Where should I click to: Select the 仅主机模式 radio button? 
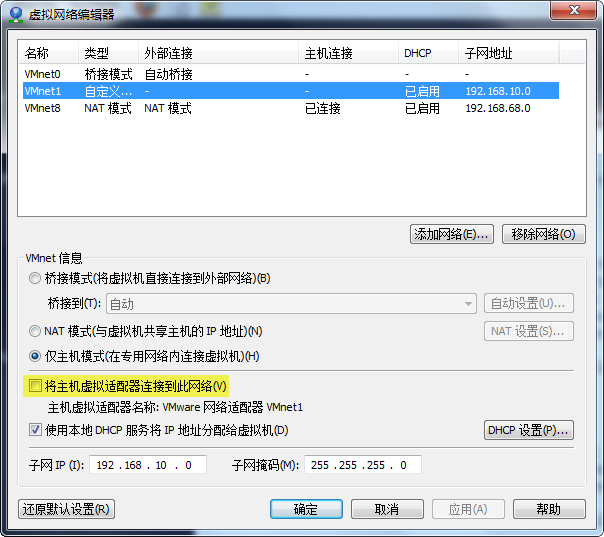(35, 356)
